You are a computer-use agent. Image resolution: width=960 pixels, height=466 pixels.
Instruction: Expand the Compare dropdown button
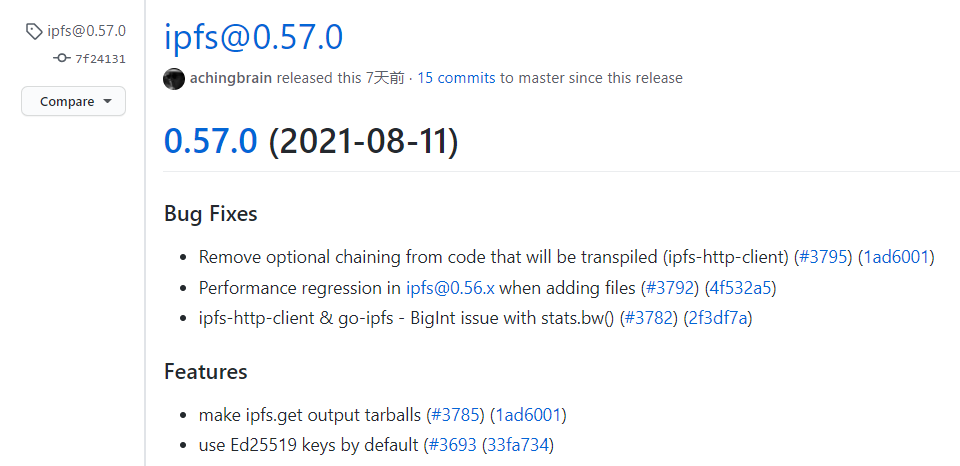pos(73,101)
